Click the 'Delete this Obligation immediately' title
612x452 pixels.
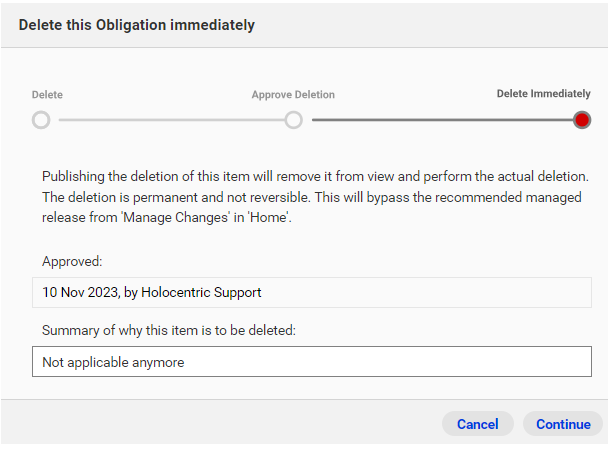click(x=137, y=25)
